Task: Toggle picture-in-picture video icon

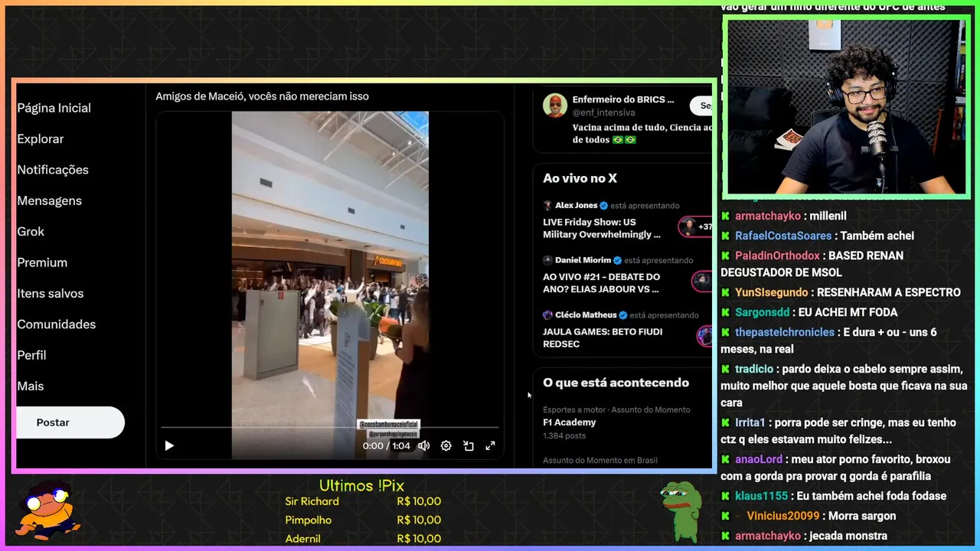Action: point(469,445)
